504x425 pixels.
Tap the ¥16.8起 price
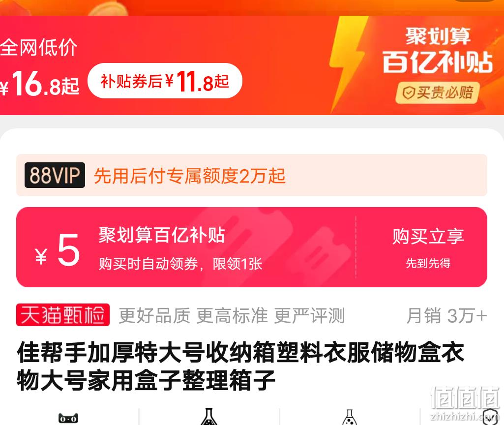39,84
